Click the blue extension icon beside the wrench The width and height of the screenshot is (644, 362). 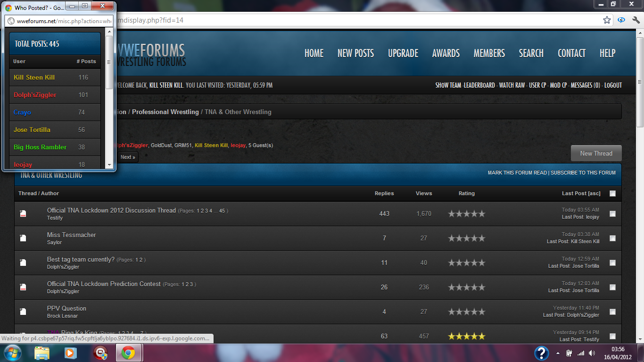(621, 20)
